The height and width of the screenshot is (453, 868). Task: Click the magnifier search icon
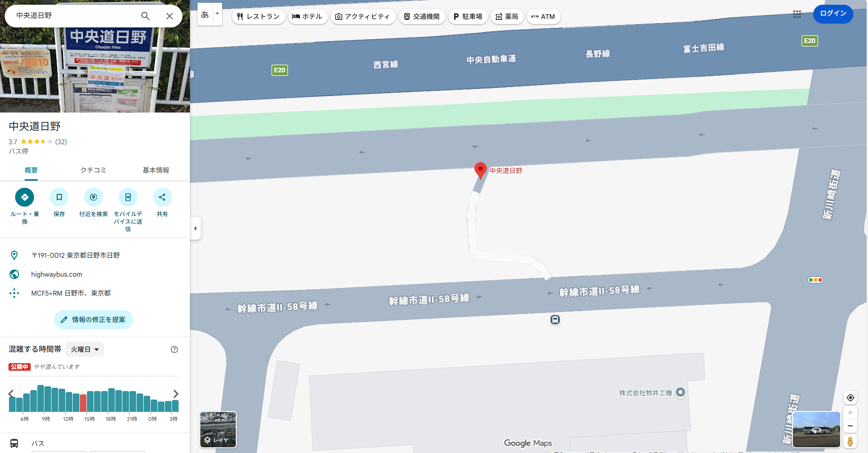pyautogui.click(x=146, y=16)
